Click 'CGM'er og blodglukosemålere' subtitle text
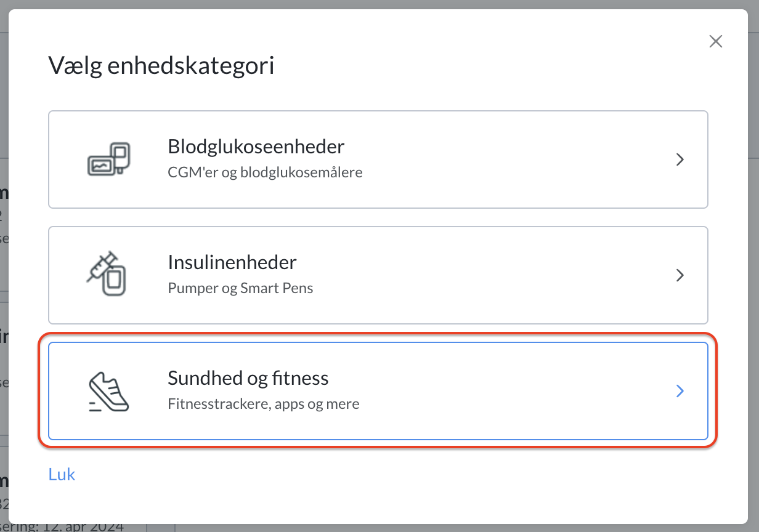Image resolution: width=759 pixels, height=532 pixels. (265, 172)
